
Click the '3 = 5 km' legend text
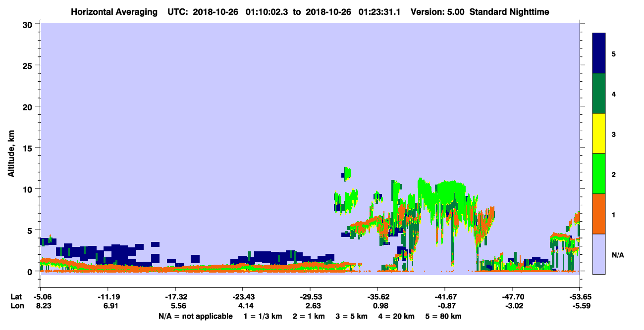click(x=352, y=316)
